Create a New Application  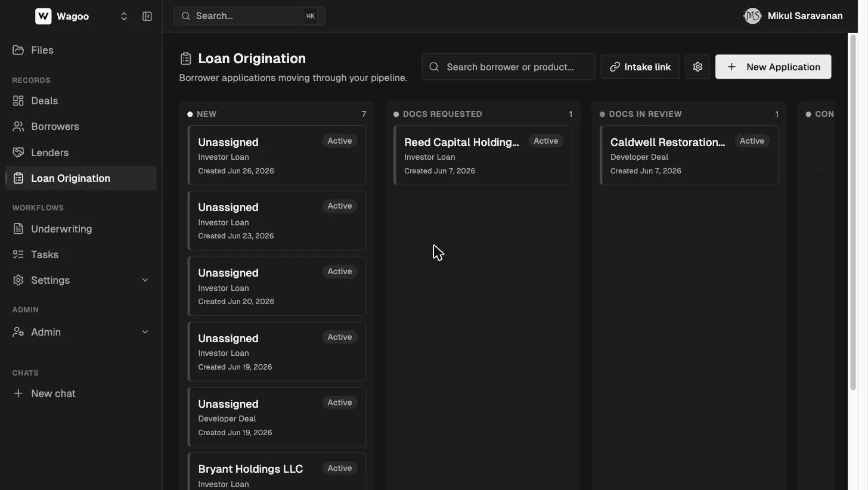click(x=773, y=67)
